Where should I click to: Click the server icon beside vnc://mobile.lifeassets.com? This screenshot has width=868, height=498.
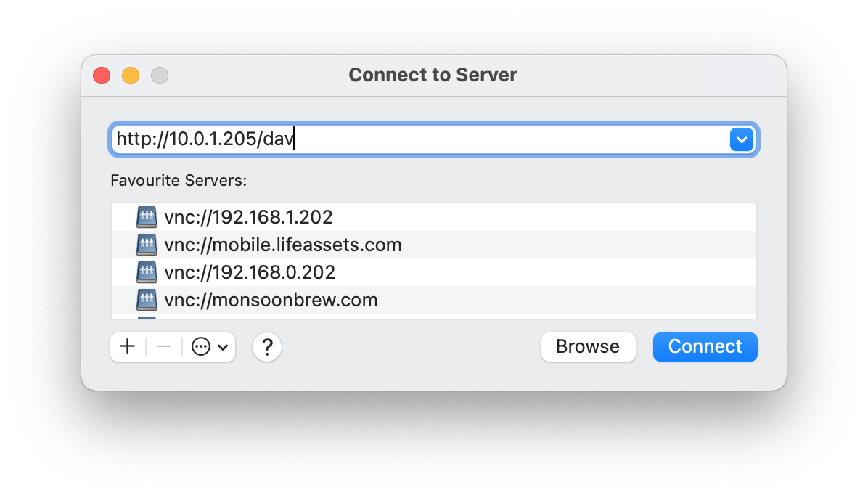pyautogui.click(x=147, y=245)
